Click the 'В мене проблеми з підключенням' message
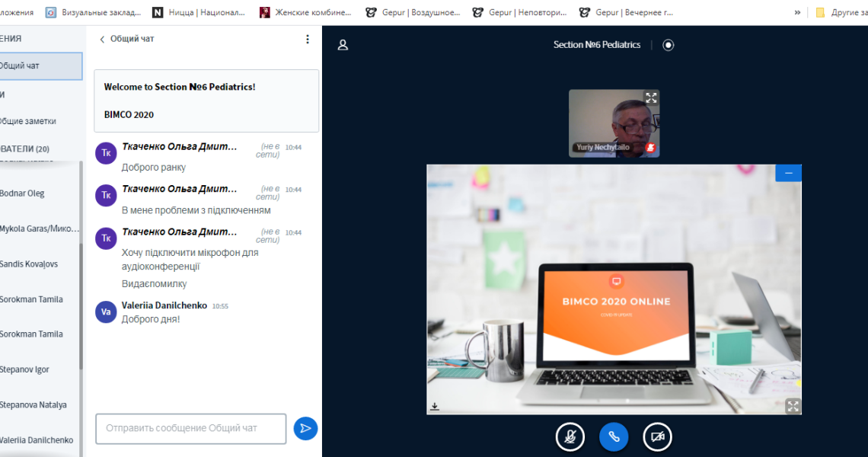Image resolution: width=868 pixels, height=457 pixels. [x=196, y=210]
